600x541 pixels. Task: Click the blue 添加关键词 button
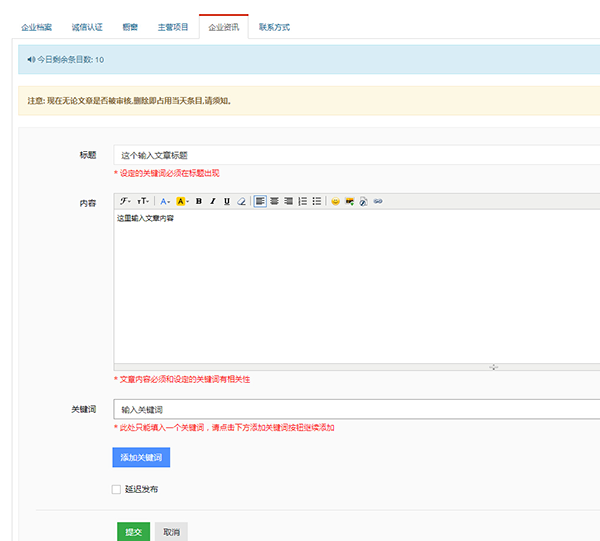click(x=141, y=457)
